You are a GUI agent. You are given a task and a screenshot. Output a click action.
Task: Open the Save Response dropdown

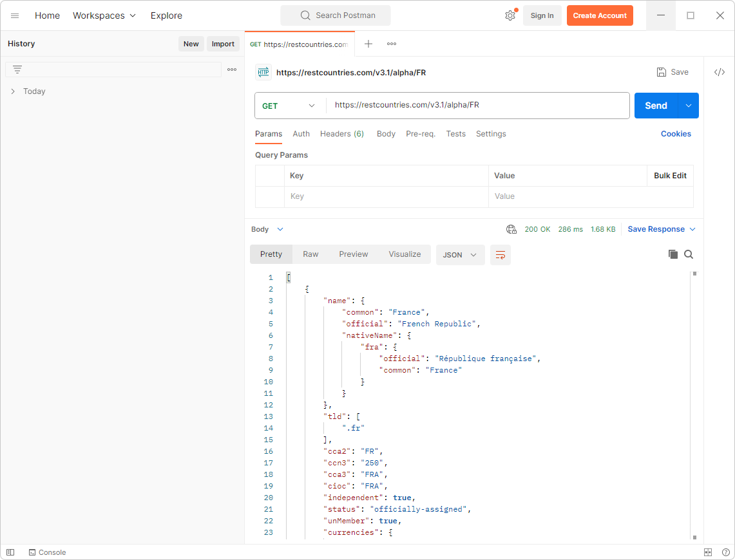pyautogui.click(x=662, y=229)
